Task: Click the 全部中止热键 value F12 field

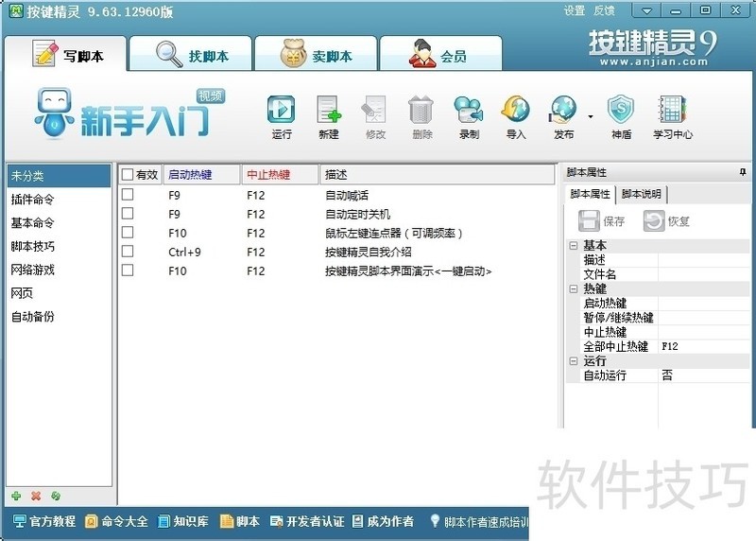Action: [704, 346]
